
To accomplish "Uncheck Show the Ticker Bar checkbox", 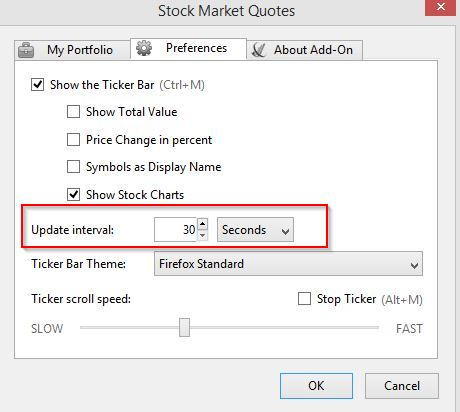I will [37, 85].
